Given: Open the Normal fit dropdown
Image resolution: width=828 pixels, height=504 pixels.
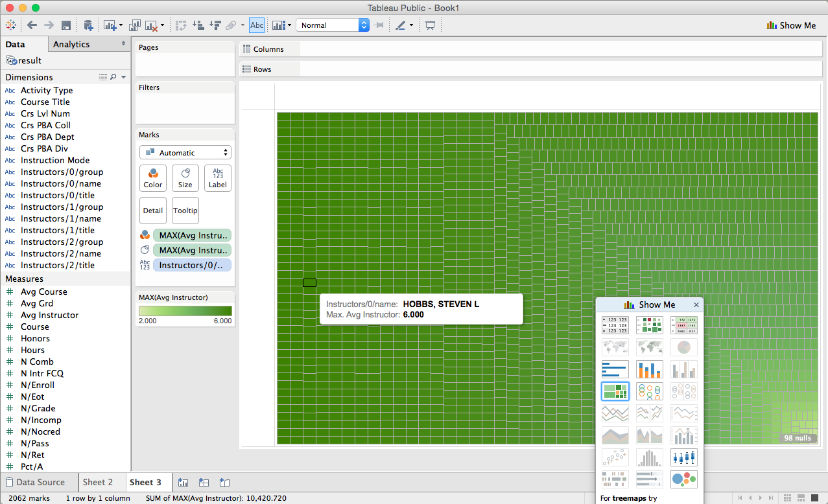Looking at the screenshot, I should [x=333, y=25].
